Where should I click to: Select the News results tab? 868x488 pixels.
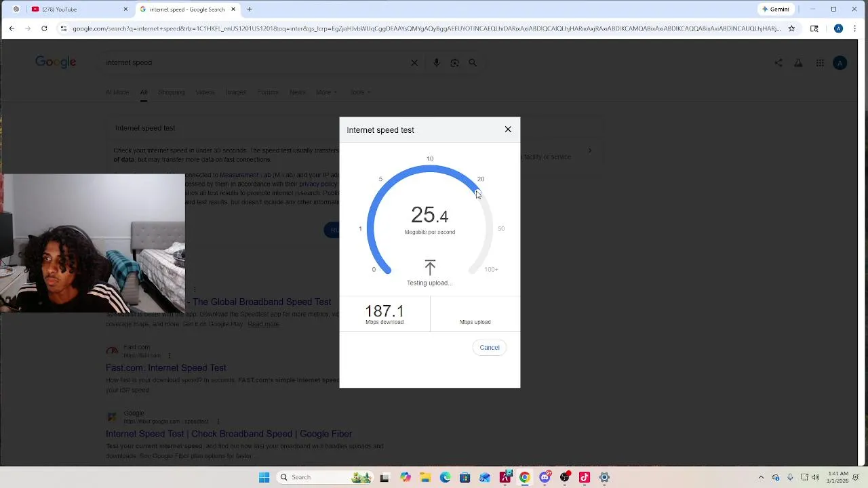coord(298,92)
